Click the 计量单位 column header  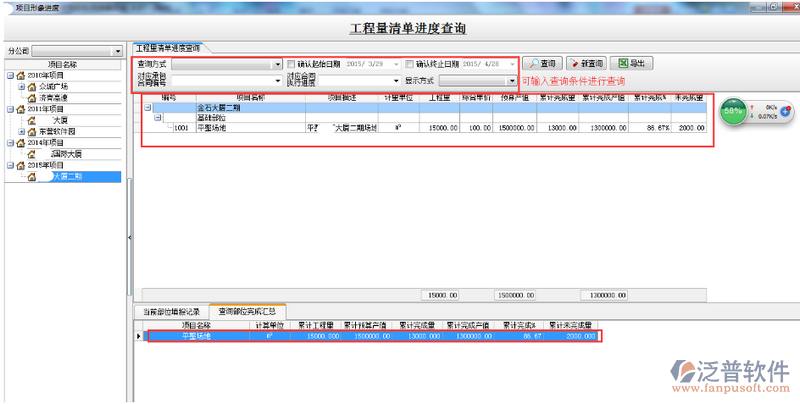click(398, 97)
